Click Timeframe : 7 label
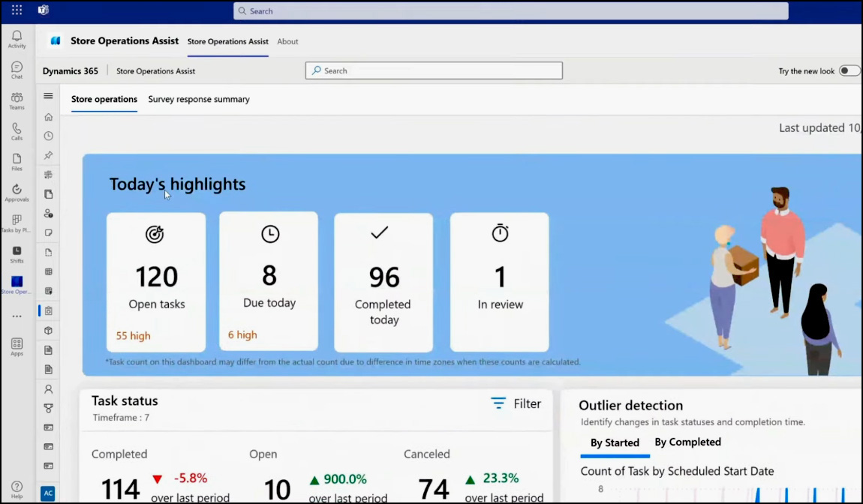The width and height of the screenshot is (863, 504). point(121,418)
